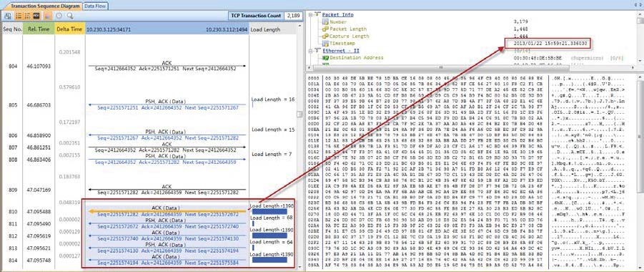Select sequence row 811 PSH, ACK (Data)

167,223
